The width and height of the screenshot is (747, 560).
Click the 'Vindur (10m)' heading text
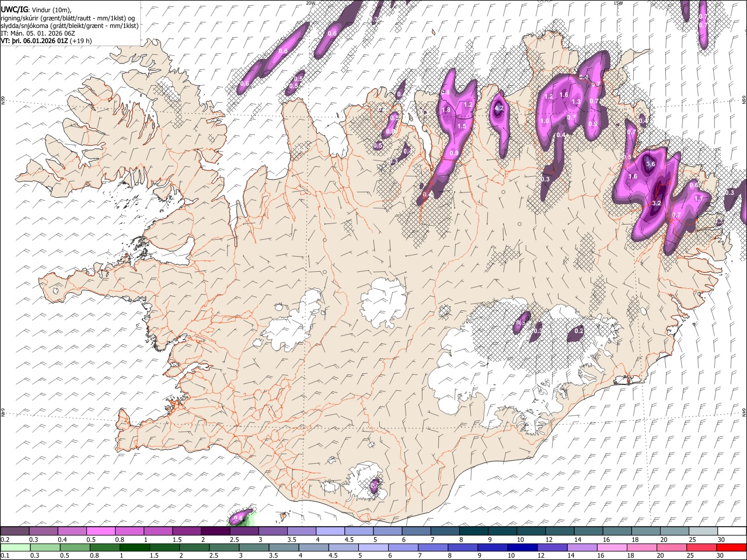[x=51, y=10]
